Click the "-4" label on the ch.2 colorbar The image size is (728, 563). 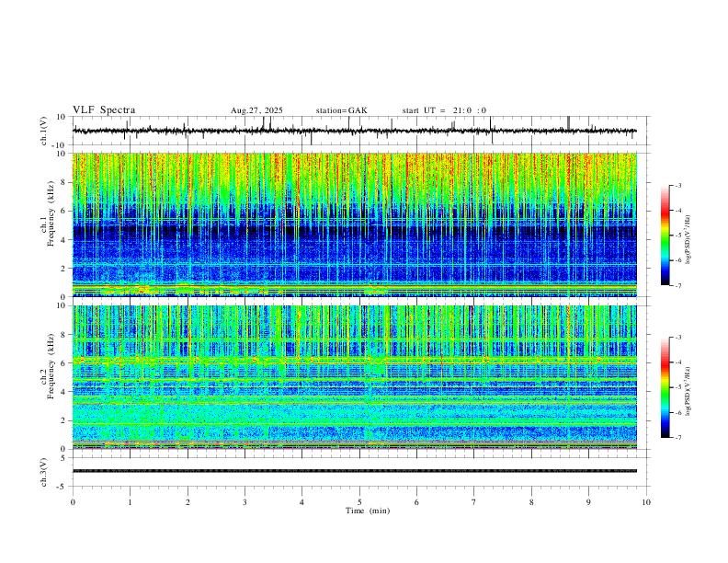coord(677,362)
